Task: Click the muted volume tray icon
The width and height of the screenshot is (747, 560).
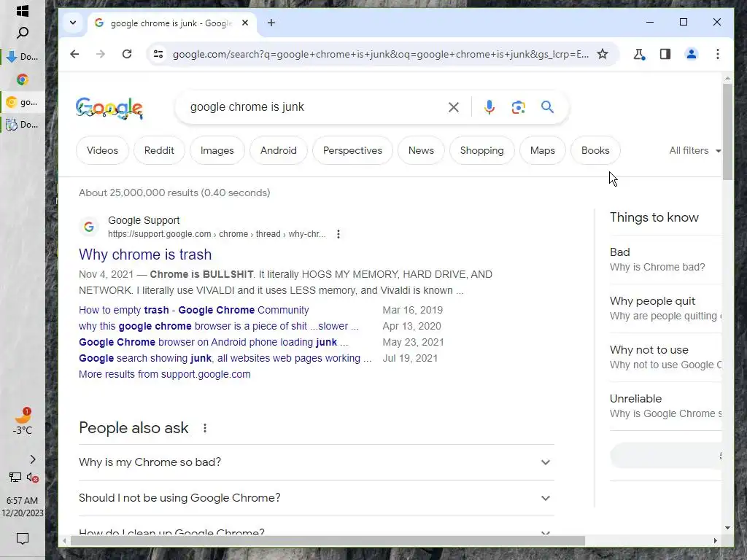Action: click(x=32, y=477)
